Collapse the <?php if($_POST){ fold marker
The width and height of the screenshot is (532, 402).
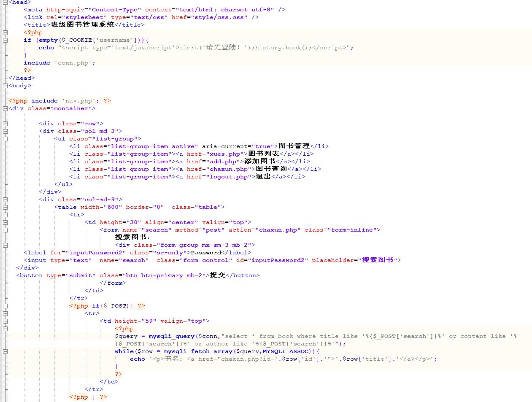(x=5, y=306)
